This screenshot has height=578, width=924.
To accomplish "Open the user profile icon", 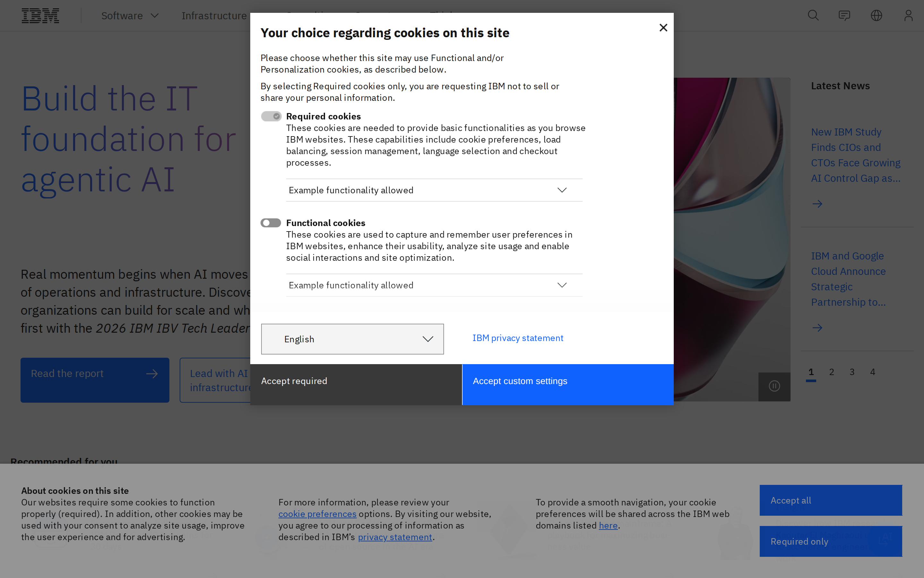I will click(x=908, y=16).
